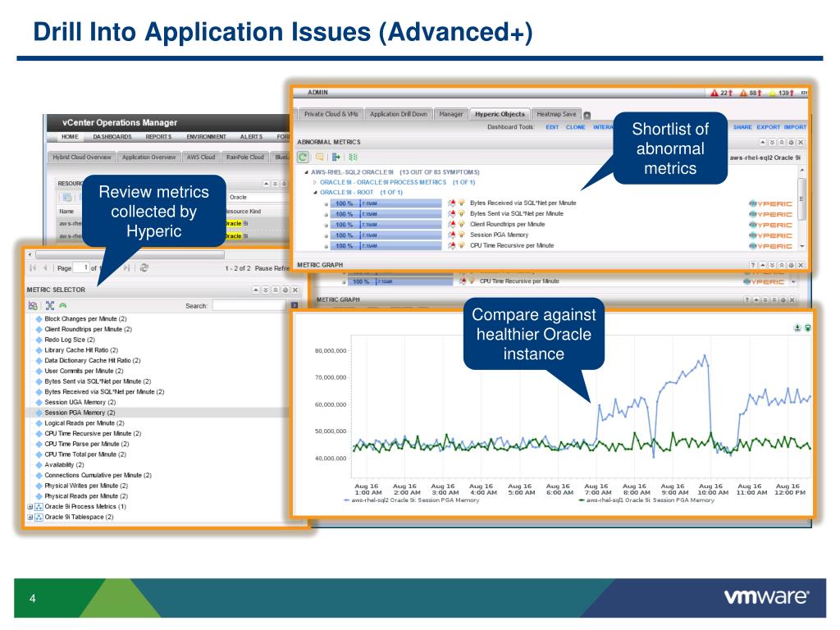The width and height of the screenshot is (840, 630).
Task: Switch to the Application Drill Down tab
Action: pyautogui.click(x=399, y=114)
